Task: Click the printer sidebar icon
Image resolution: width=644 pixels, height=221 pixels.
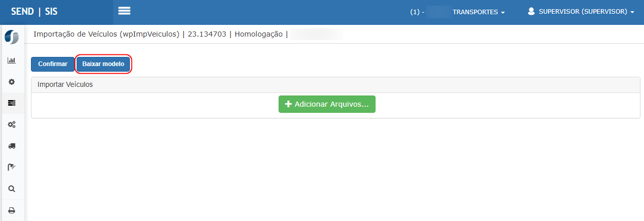Action: pyautogui.click(x=12, y=210)
